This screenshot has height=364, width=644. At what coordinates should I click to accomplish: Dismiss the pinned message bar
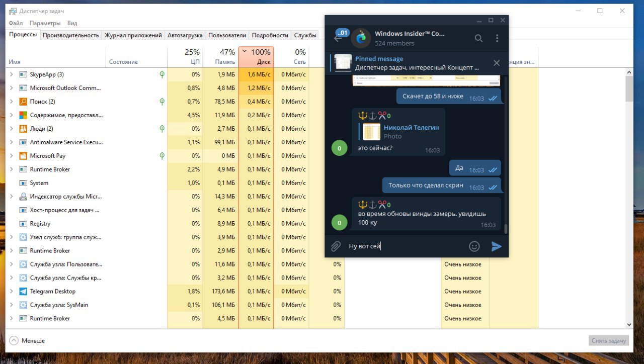coord(497,63)
